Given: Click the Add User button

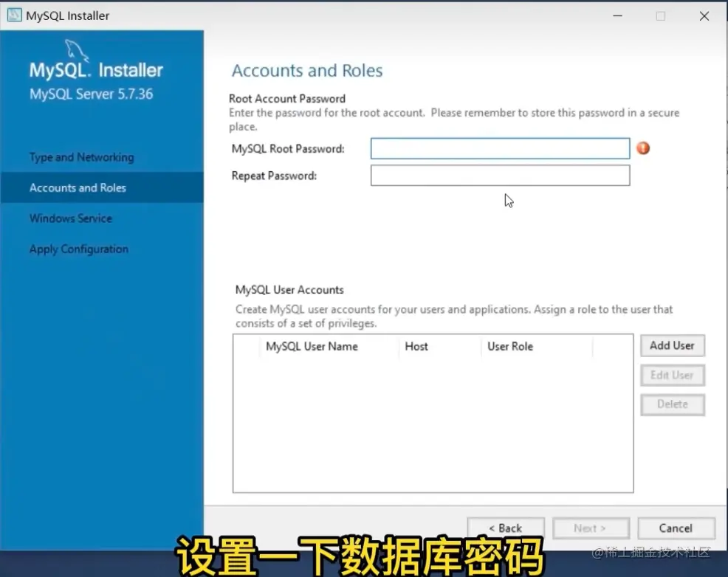Looking at the screenshot, I should [x=673, y=345].
